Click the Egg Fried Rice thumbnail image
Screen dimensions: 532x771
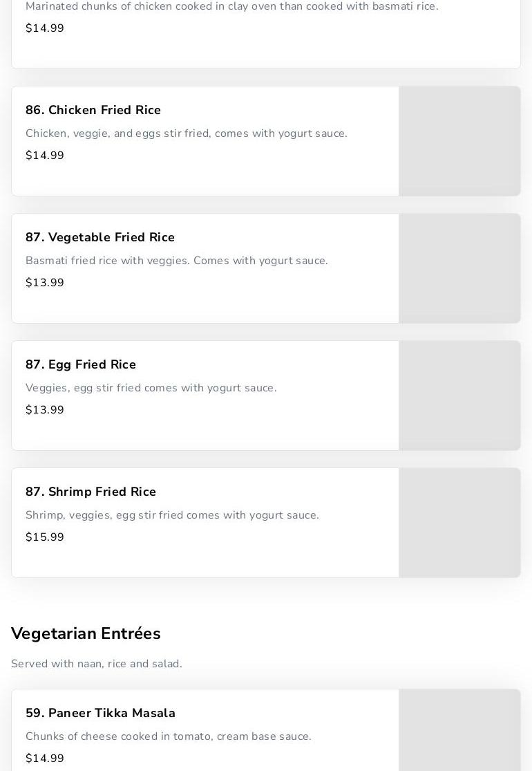tap(459, 396)
